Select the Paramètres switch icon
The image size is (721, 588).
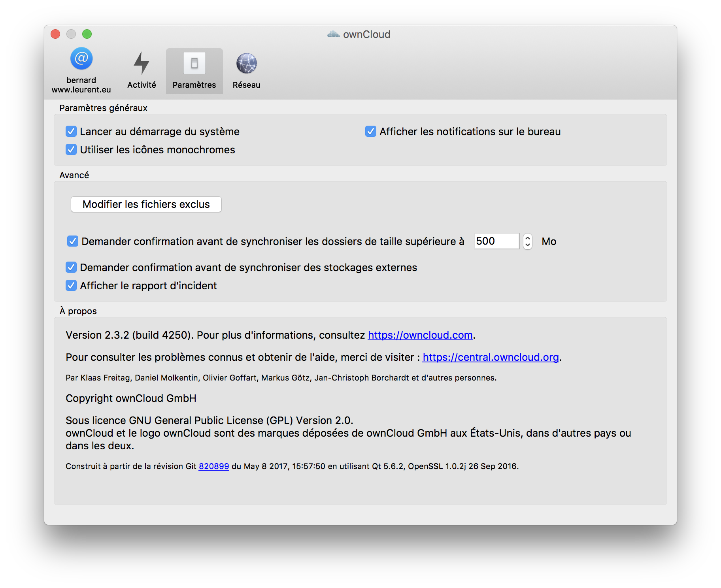(194, 63)
